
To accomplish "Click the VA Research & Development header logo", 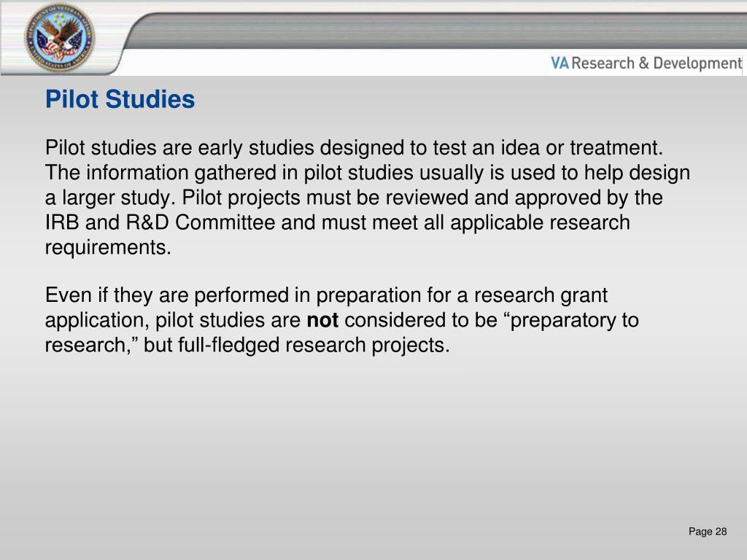I will click(646, 63).
